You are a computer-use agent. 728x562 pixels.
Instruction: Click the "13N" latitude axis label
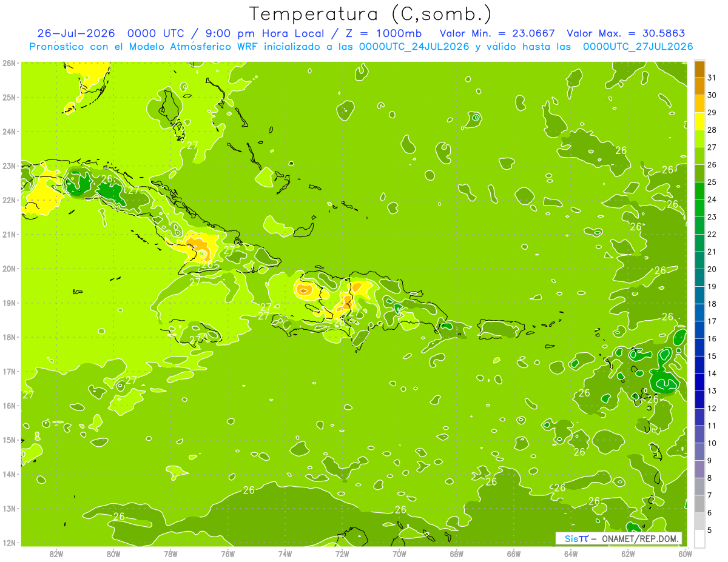coord(9,508)
